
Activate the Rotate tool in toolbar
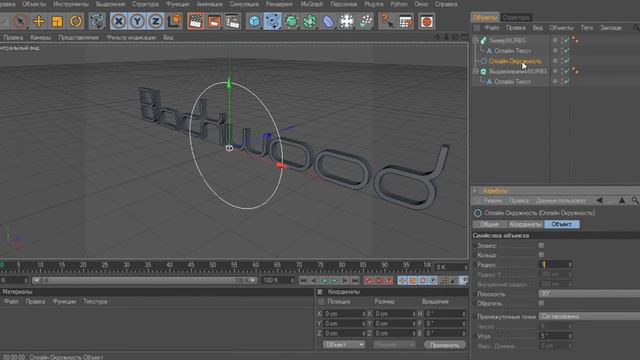pos(76,21)
